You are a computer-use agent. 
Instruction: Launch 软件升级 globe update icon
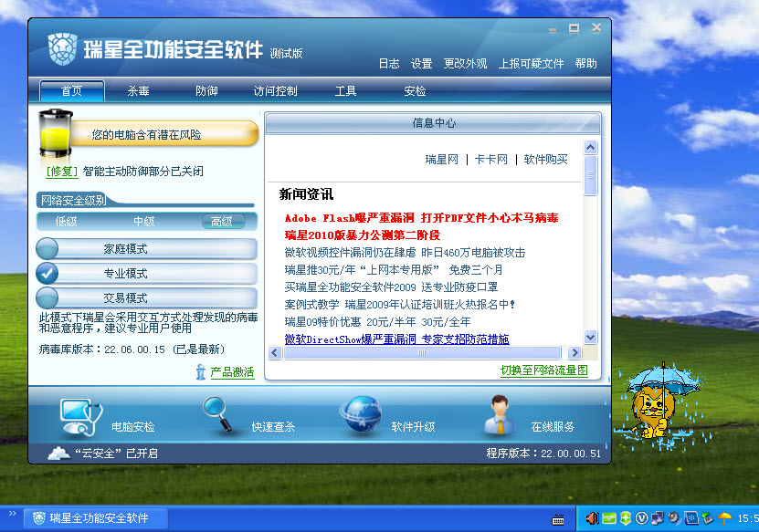(x=361, y=414)
